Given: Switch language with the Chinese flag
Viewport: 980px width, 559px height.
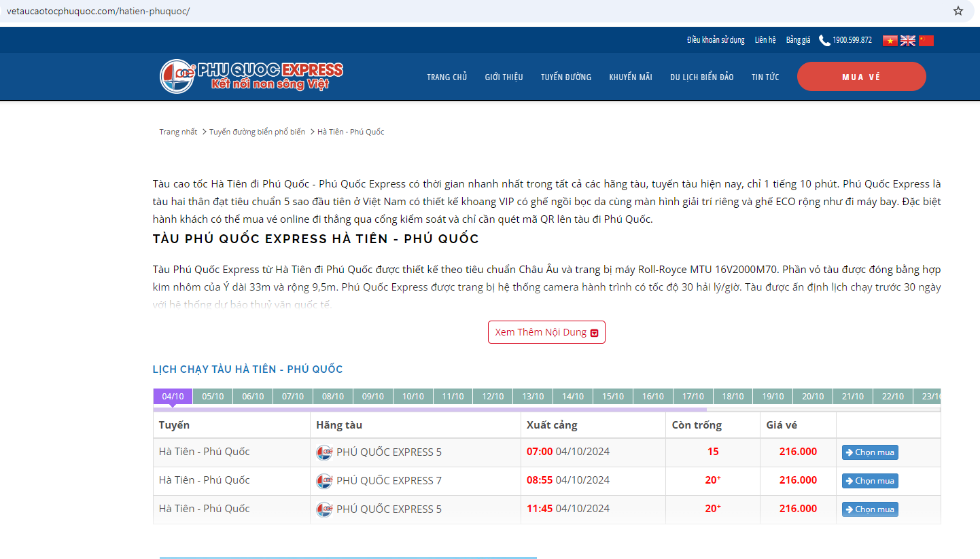Looking at the screenshot, I should [x=926, y=41].
